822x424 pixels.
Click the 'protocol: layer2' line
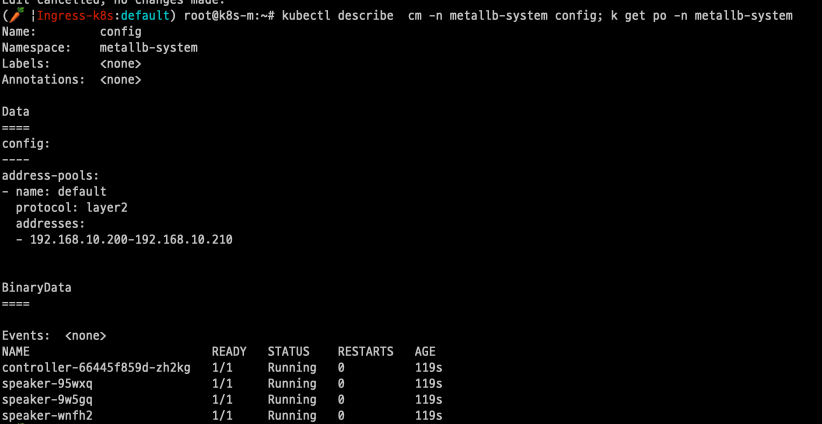click(72, 208)
